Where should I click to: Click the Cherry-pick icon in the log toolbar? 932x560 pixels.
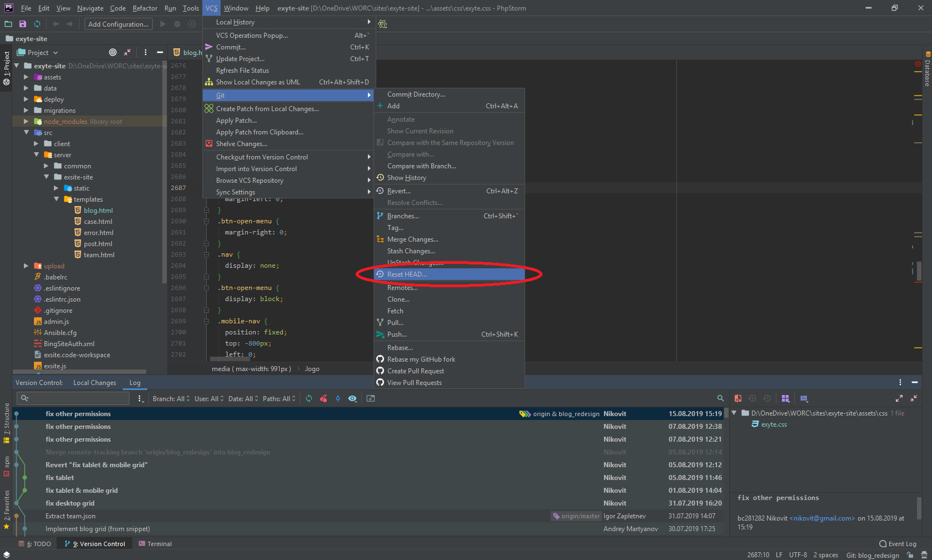[x=323, y=398]
